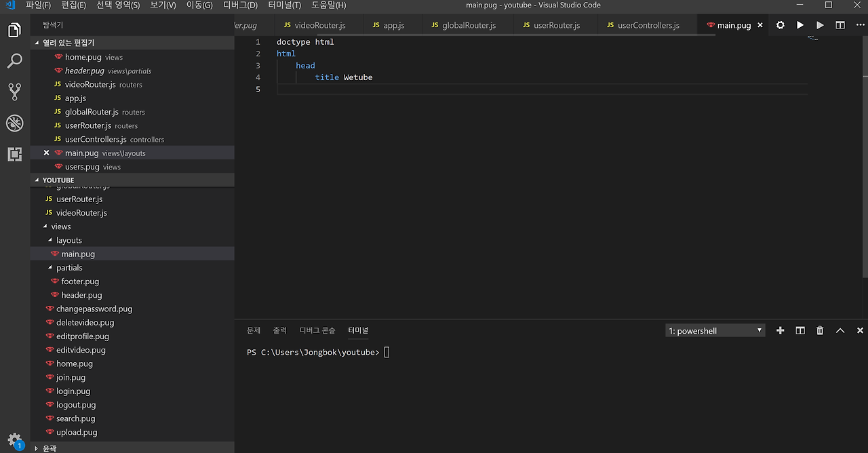
Task: Open the Explorer view in activity bar
Action: click(x=14, y=31)
